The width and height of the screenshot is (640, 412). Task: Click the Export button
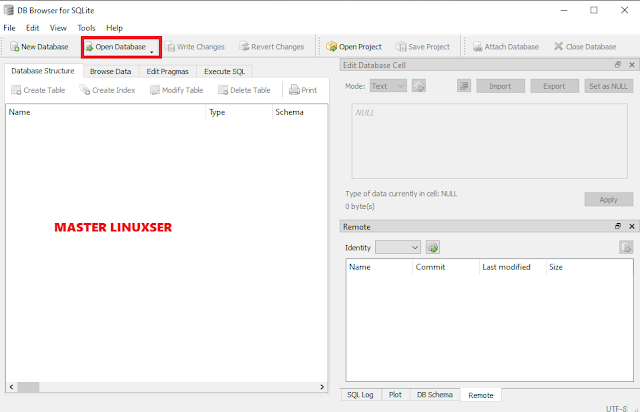click(x=554, y=86)
